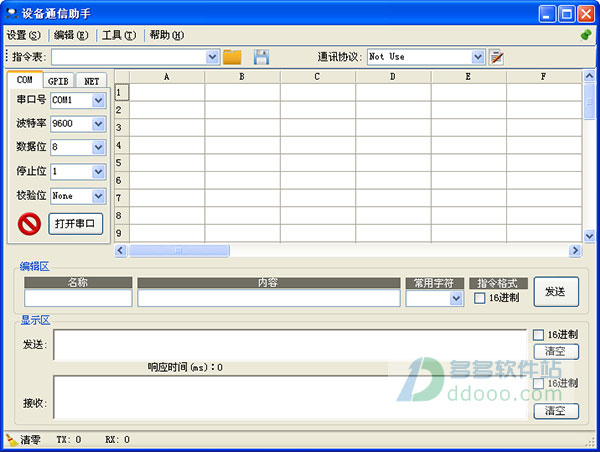Select row header 5 in grid

tap(122, 163)
